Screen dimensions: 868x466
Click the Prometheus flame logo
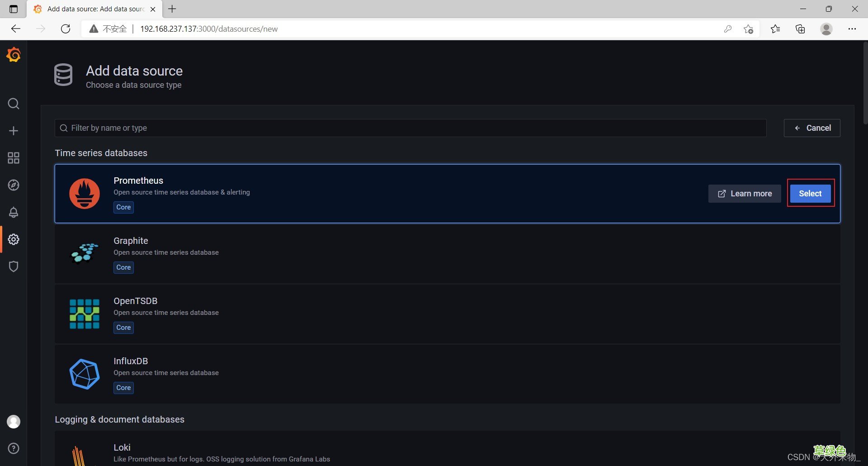click(x=85, y=194)
